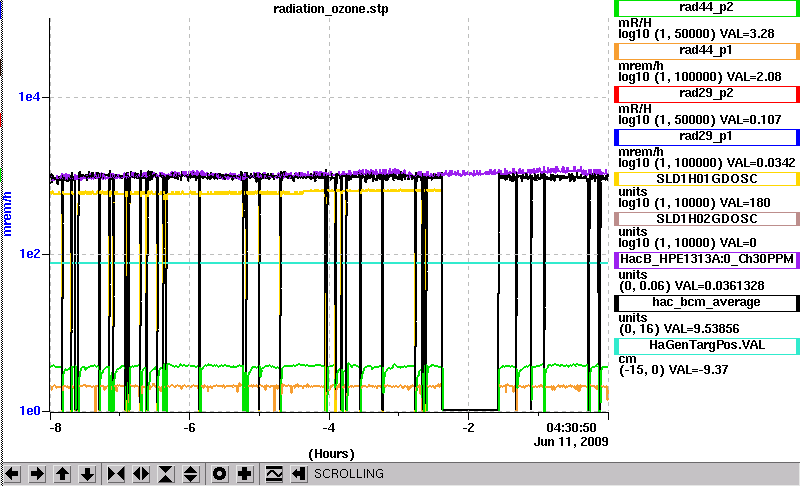Click the 1e2 y-axis tick label
Viewport: 800px width, 486px height.
(29, 253)
